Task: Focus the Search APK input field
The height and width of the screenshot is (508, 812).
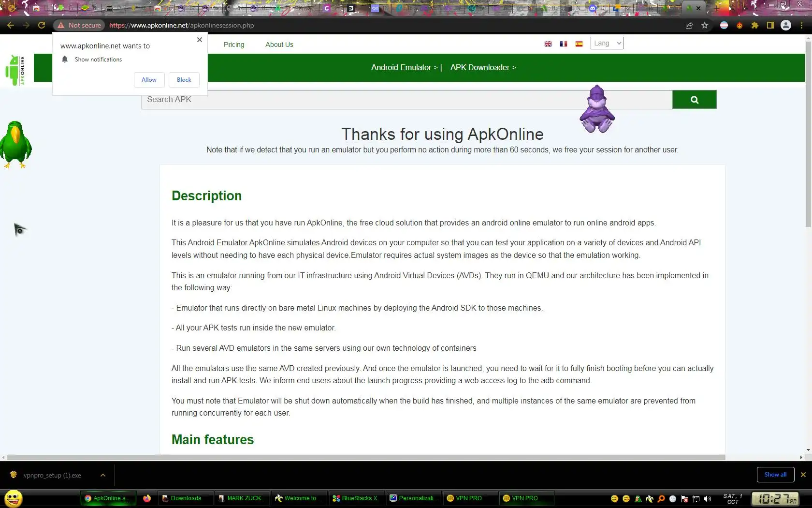Action: (407, 100)
